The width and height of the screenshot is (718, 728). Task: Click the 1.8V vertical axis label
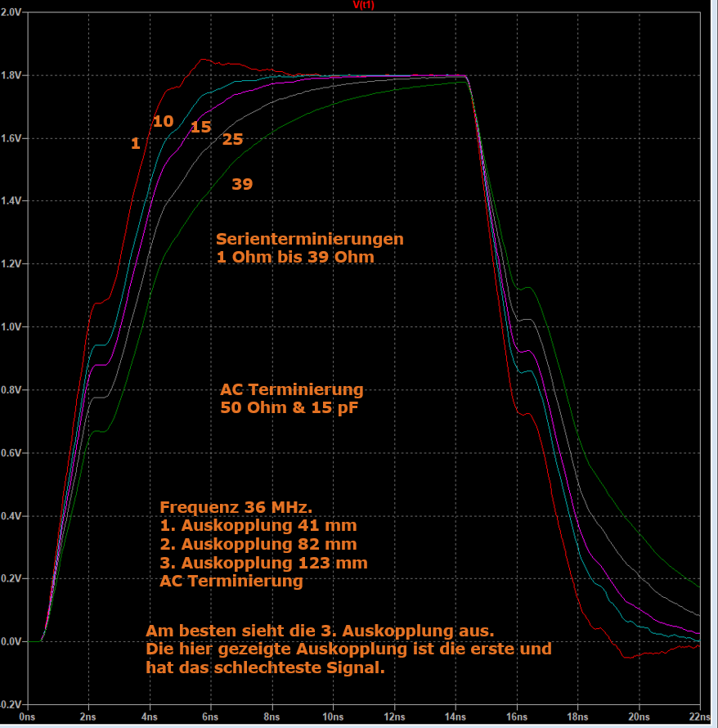coord(11,75)
